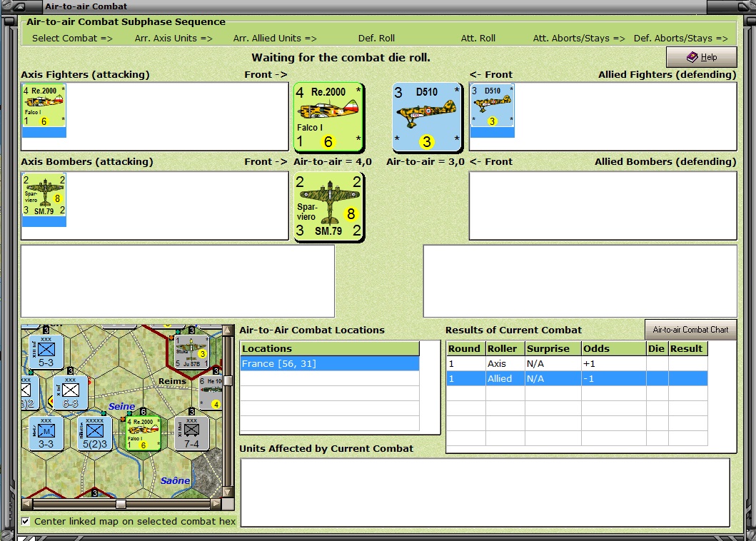Image resolution: width=756 pixels, height=541 pixels.
Task: Toggle Center linked map on selected combat hex
Action: 26,521
